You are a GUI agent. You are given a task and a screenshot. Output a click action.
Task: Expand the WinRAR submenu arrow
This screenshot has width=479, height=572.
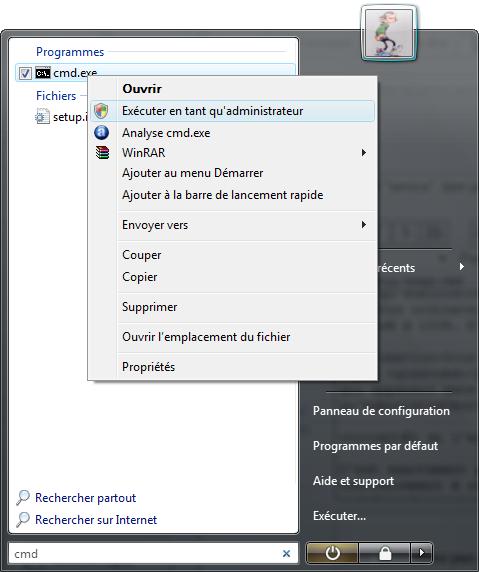(364, 152)
